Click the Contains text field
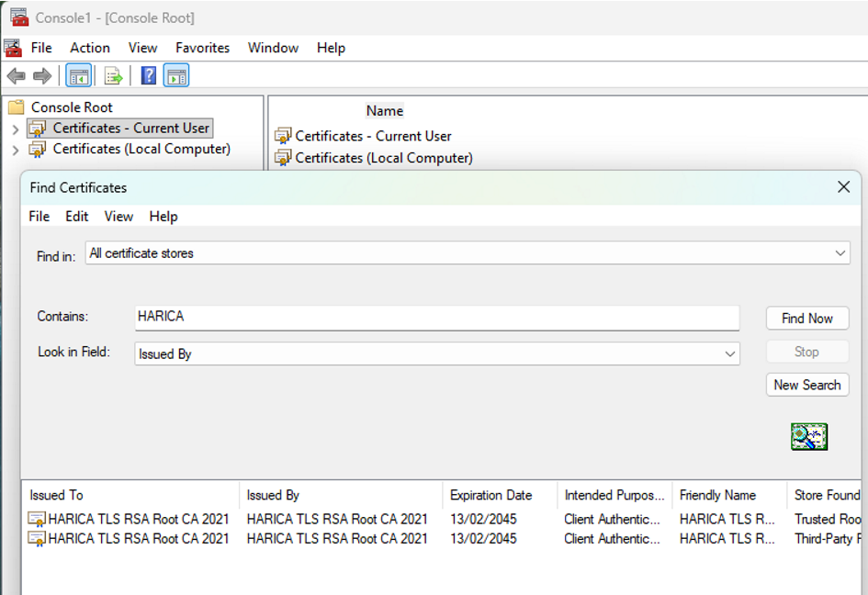This screenshot has width=868, height=595. coord(437,318)
